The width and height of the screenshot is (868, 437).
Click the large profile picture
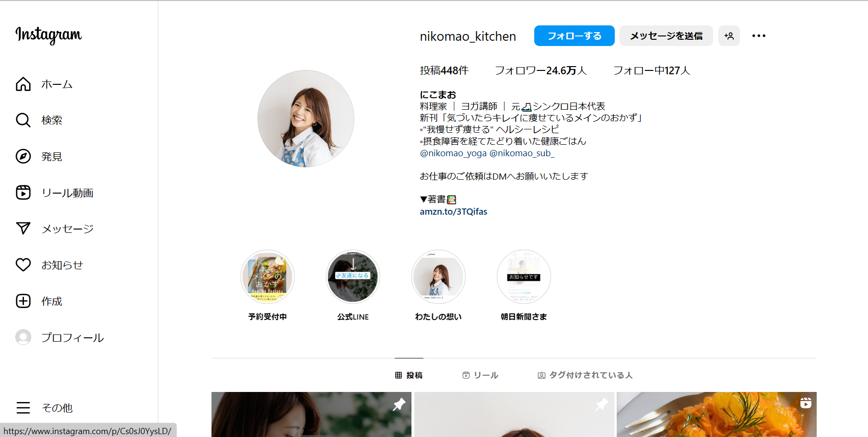tap(306, 119)
